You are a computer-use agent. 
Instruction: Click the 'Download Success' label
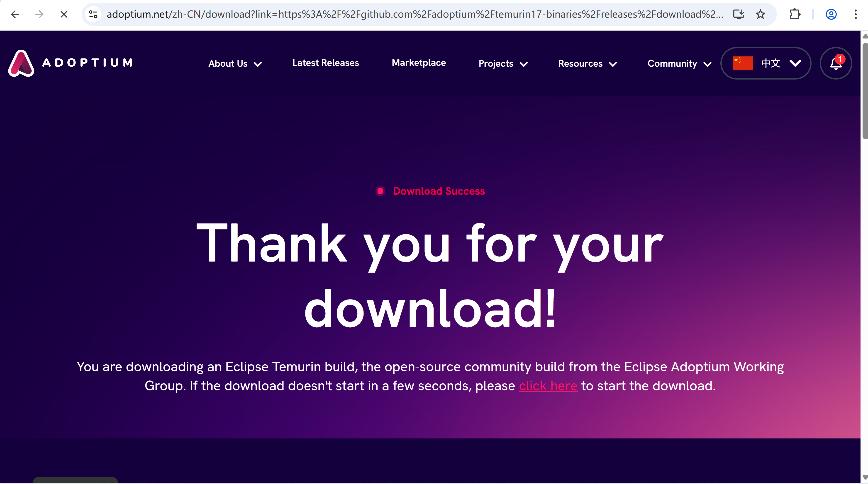point(439,191)
